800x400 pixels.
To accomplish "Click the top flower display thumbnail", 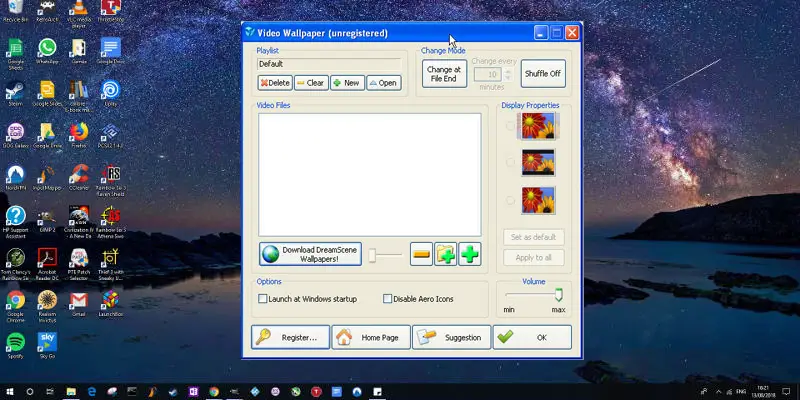I will [538, 126].
